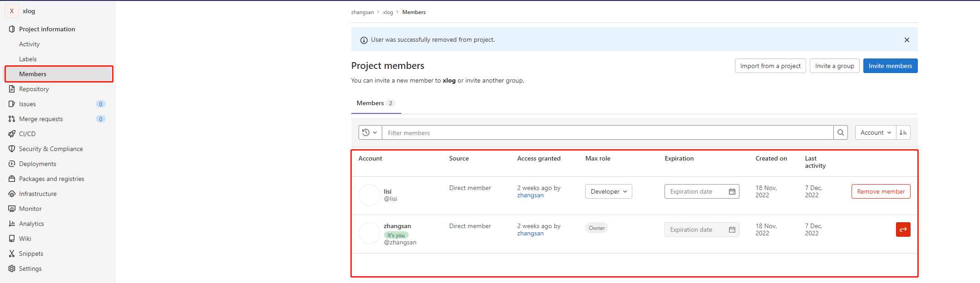The width and height of the screenshot is (980, 283).
Task: Open Repository in the sidebar
Action: click(34, 89)
